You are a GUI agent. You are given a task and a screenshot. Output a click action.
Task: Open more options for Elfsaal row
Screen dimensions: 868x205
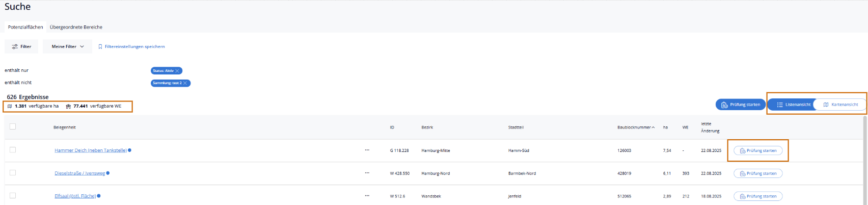point(367,196)
